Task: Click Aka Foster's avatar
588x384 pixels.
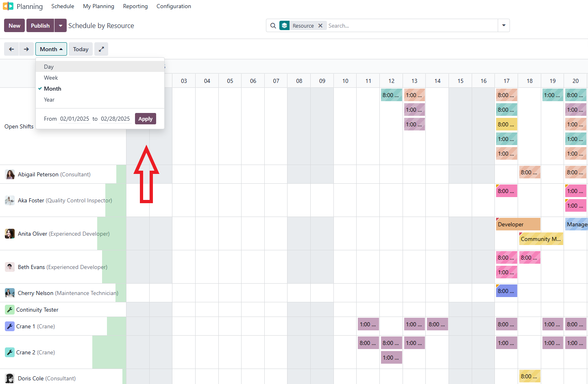Action: click(x=10, y=200)
